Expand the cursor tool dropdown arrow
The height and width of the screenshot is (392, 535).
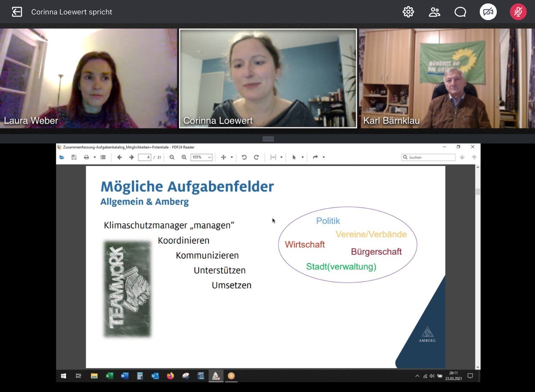tap(302, 158)
